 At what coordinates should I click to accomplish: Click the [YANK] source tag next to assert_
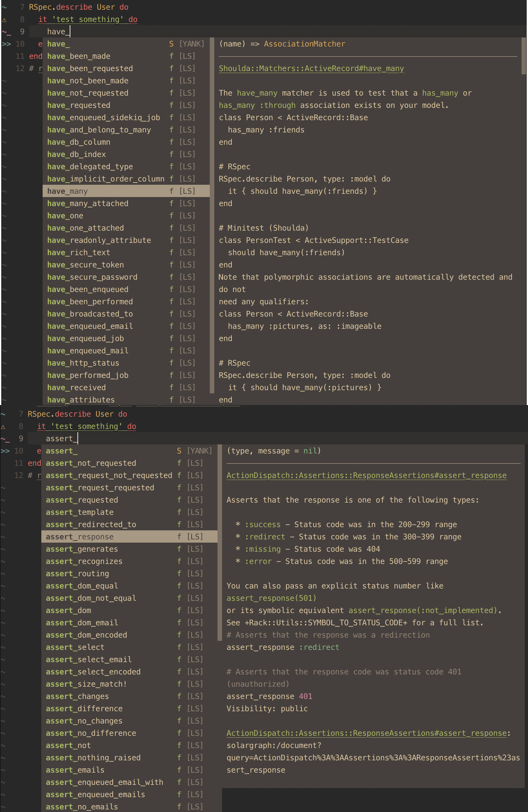click(199, 451)
